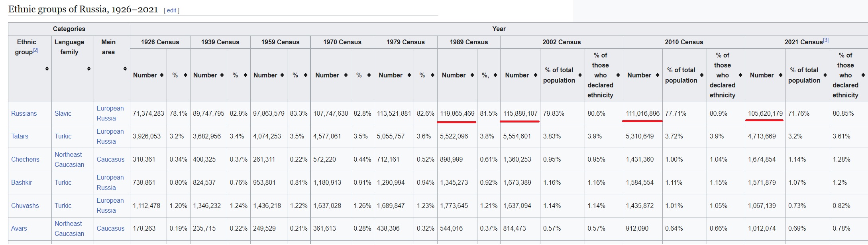This screenshot has height=245, width=868.
Task: Open footnote 3 next to 2021 Census
Action: click(826, 40)
